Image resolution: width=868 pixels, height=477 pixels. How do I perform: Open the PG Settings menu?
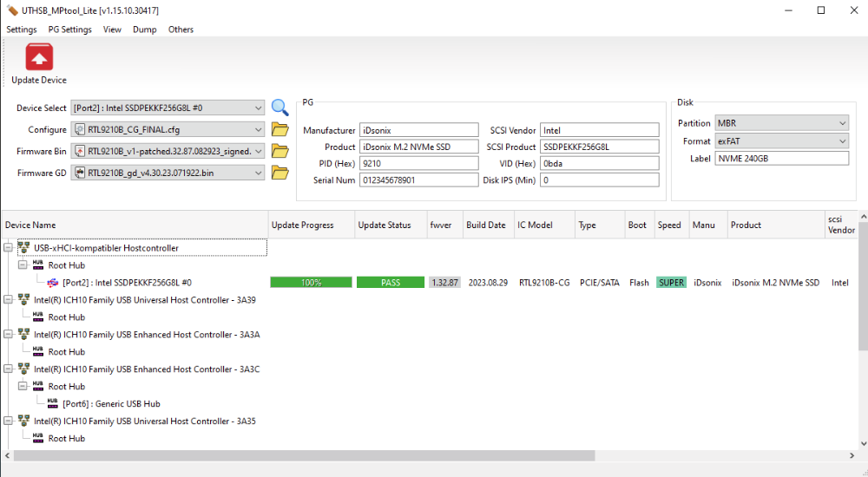[x=69, y=29]
